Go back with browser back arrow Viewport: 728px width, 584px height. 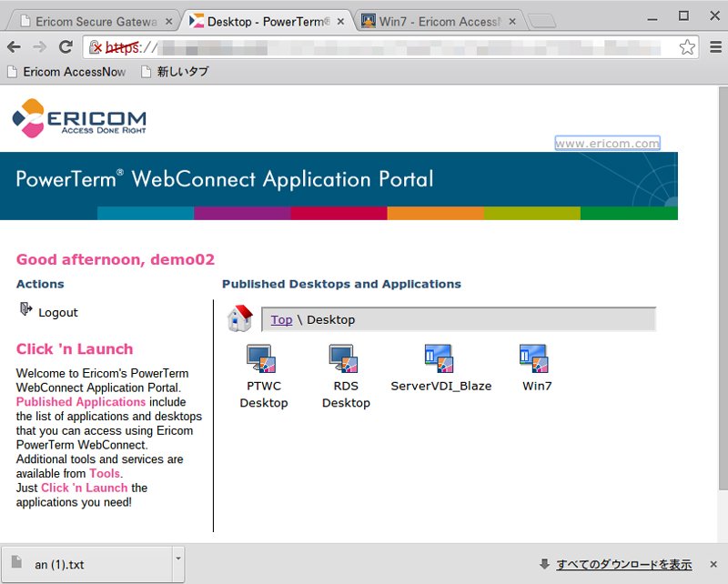15,46
